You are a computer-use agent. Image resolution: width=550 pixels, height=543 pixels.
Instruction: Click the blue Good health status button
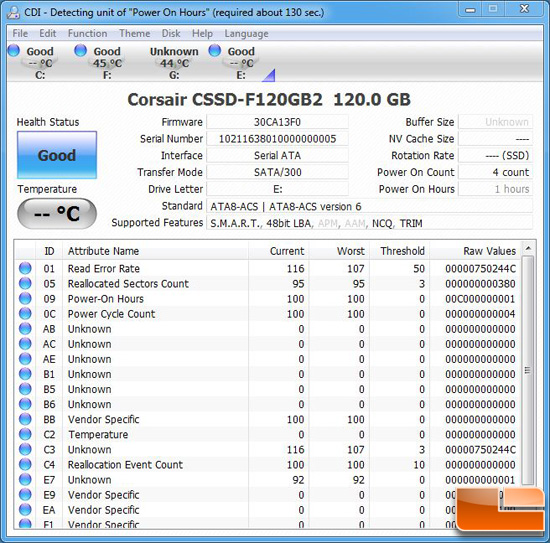(x=57, y=155)
